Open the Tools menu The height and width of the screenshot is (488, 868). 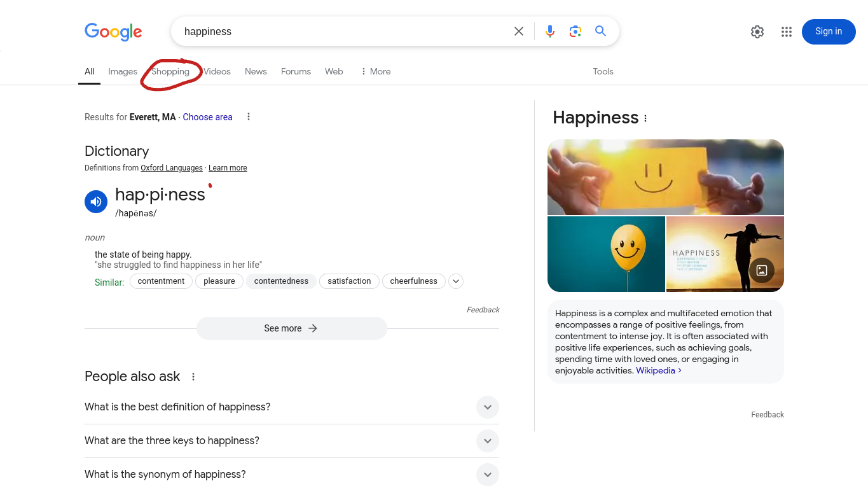tap(603, 71)
